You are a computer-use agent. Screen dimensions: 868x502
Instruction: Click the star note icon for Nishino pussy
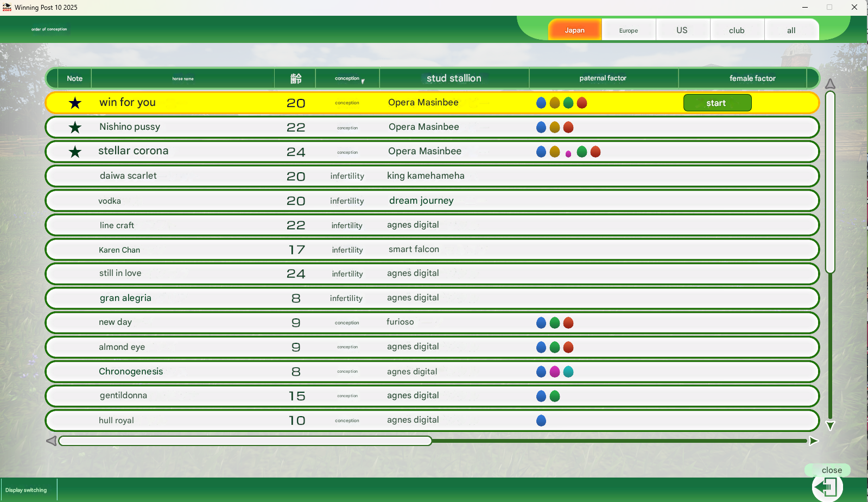pyautogui.click(x=75, y=127)
